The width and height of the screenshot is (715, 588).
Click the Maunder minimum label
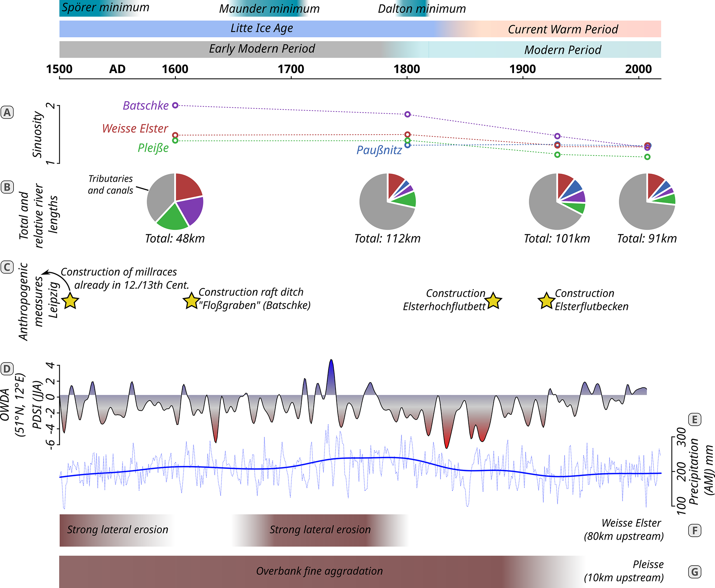pyautogui.click(x=269, y=9)
